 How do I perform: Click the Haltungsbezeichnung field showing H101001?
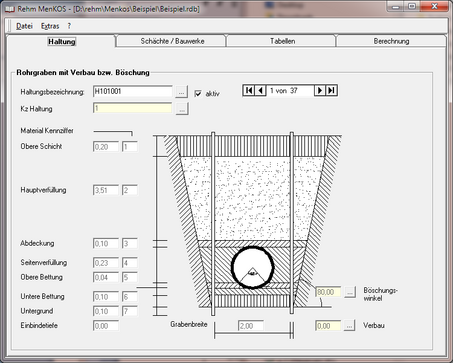pyautogui.click(x=133, y=91)
